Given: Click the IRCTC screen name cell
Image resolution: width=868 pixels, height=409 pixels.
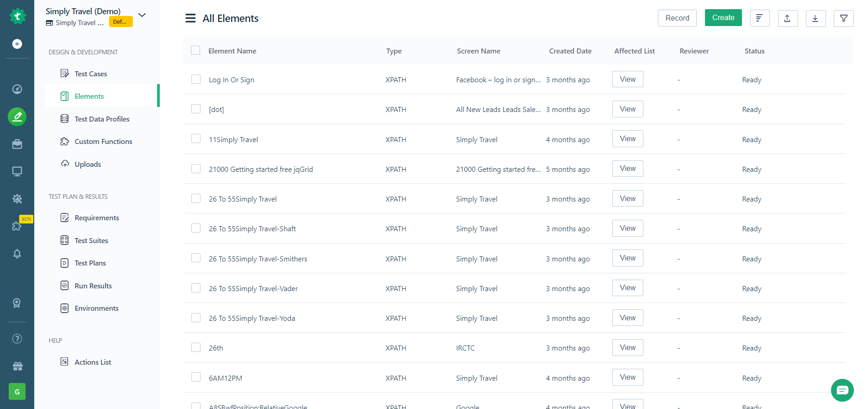Looking at the screenshot, I should 465,348.
